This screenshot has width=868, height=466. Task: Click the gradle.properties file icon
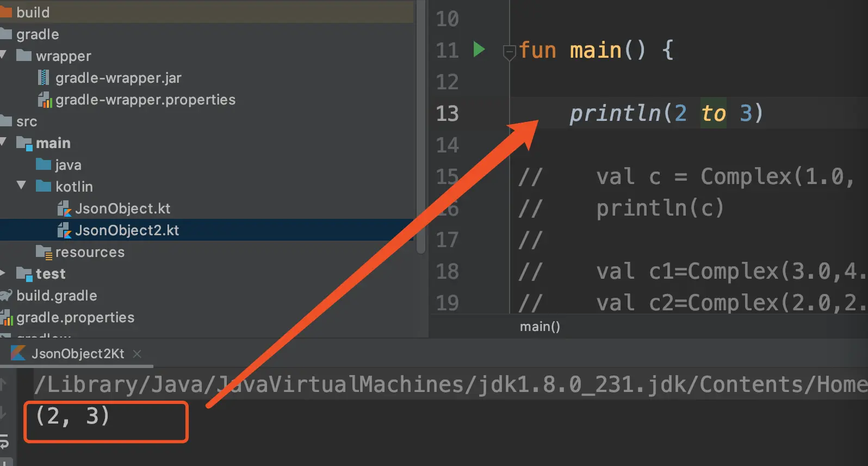(7, 317)
